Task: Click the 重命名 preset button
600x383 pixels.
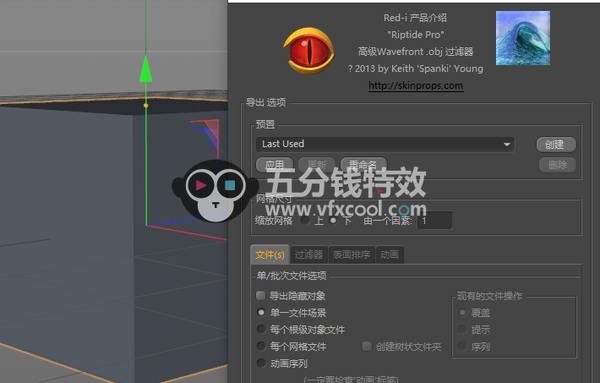Action: tap(363, 165)
